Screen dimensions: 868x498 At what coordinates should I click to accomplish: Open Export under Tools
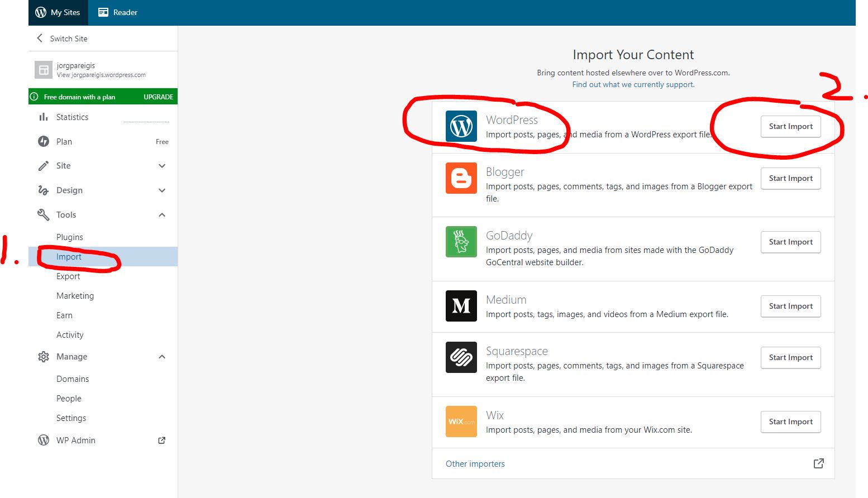pos(68,276)
